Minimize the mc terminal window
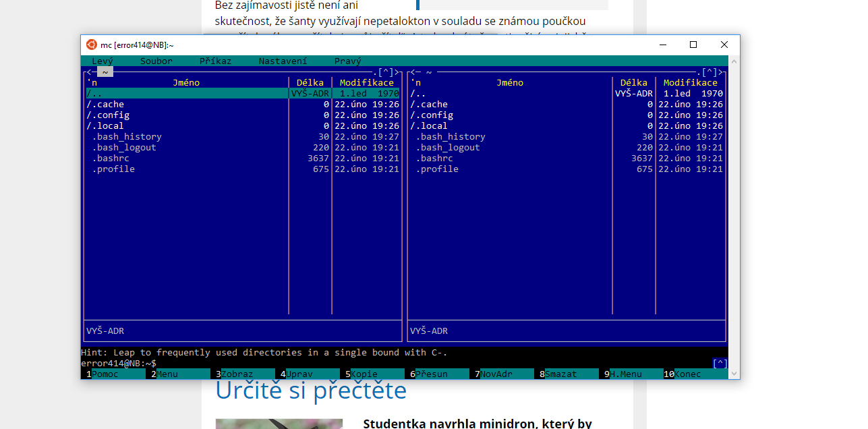 (662, 45)
